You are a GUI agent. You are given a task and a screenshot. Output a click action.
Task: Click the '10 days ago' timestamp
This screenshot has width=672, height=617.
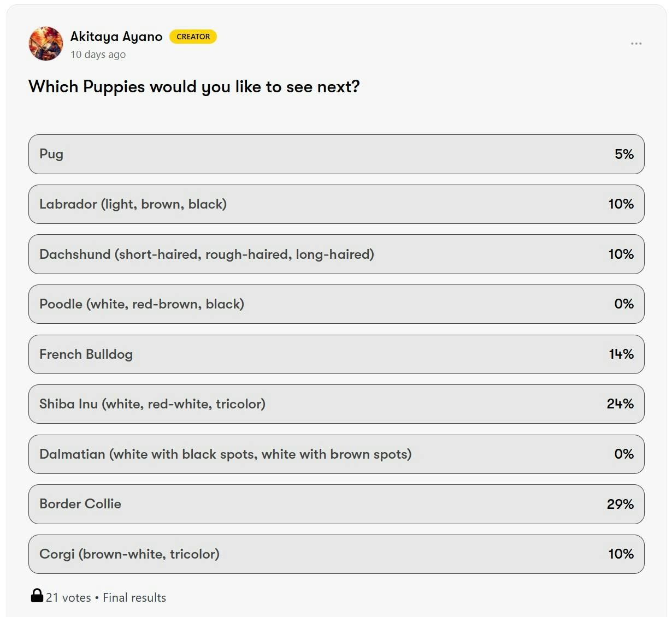coord(98,55)
